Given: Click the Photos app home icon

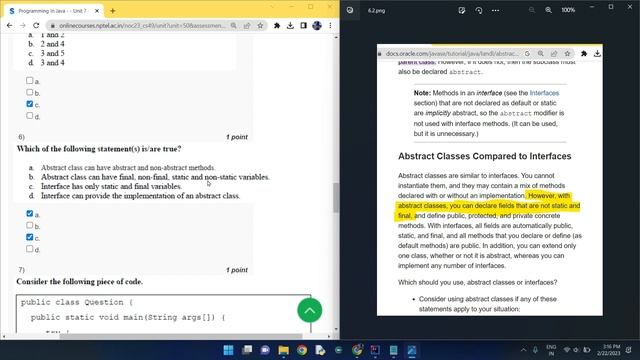Looking at the screenshot, I should coord(350,10).
